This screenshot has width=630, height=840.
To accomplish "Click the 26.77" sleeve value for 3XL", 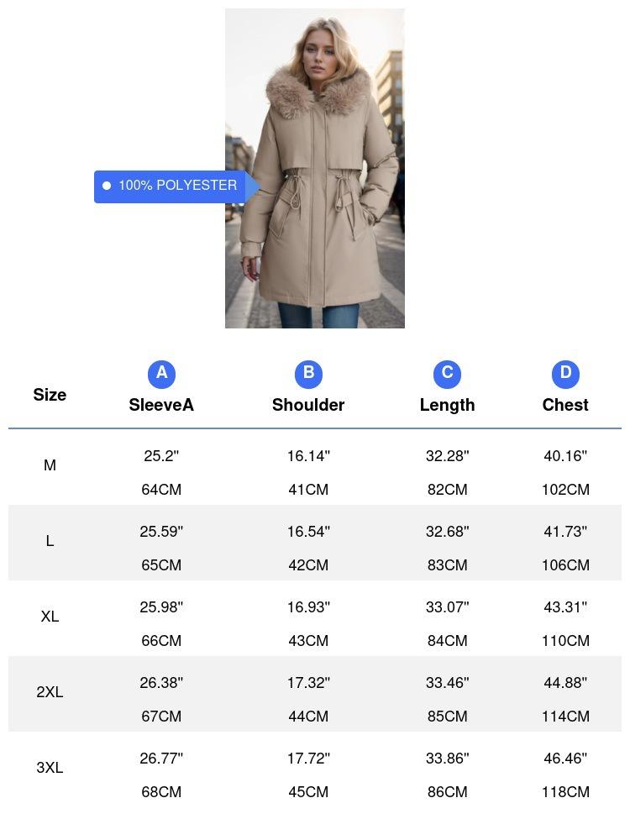I will 161,759.
